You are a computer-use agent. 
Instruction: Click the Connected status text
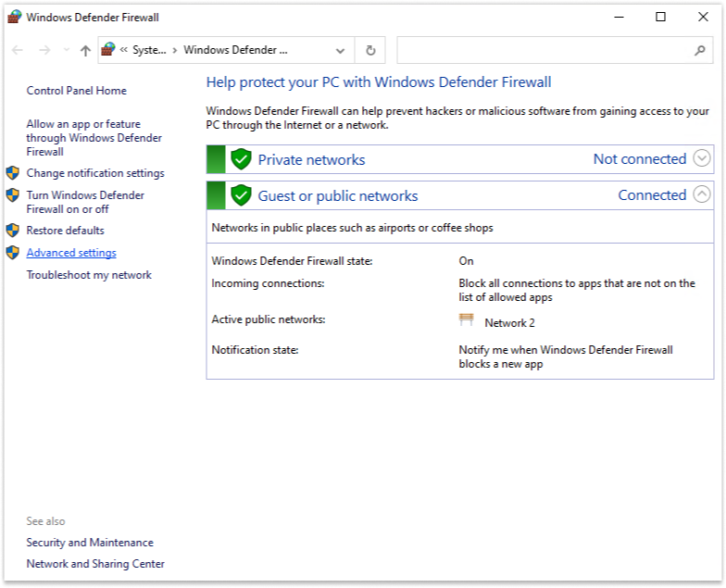652,194
